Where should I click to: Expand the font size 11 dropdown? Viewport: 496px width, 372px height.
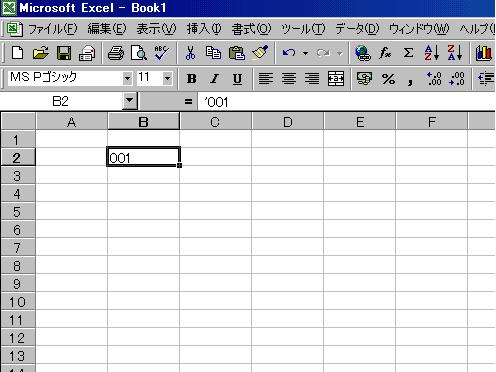pyautogui.click(x=167, y=79)
